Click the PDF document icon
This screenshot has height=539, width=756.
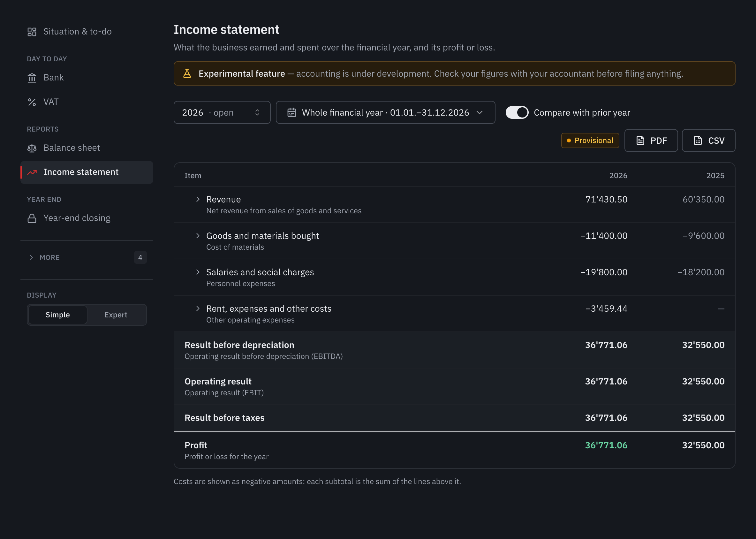pos(640,141)
